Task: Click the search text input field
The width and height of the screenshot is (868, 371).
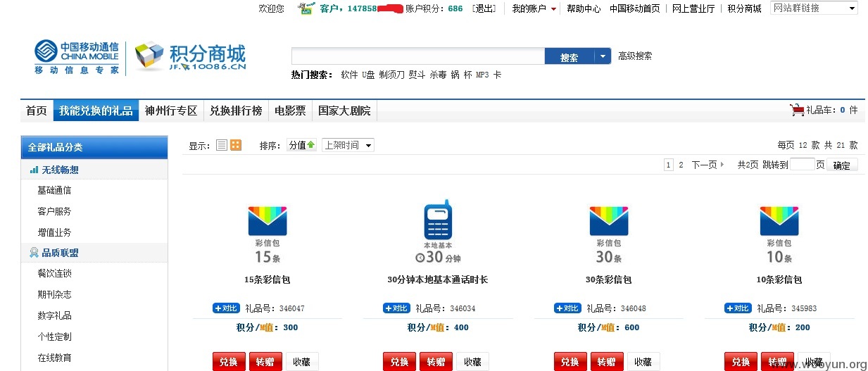Action: pos(418,57)
